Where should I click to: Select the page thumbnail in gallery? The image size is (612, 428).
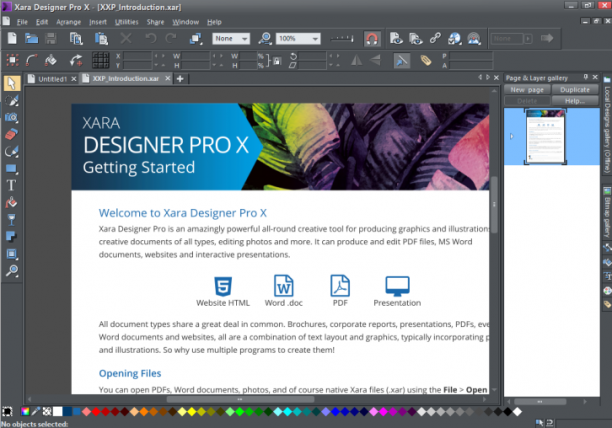pos(545,136)
